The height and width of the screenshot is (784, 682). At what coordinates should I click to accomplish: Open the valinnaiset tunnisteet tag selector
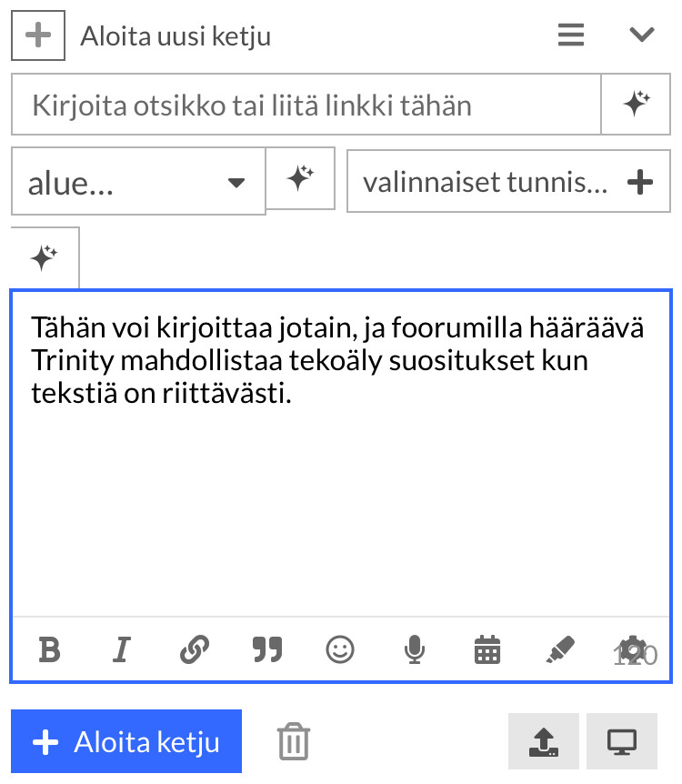[507, 182]
